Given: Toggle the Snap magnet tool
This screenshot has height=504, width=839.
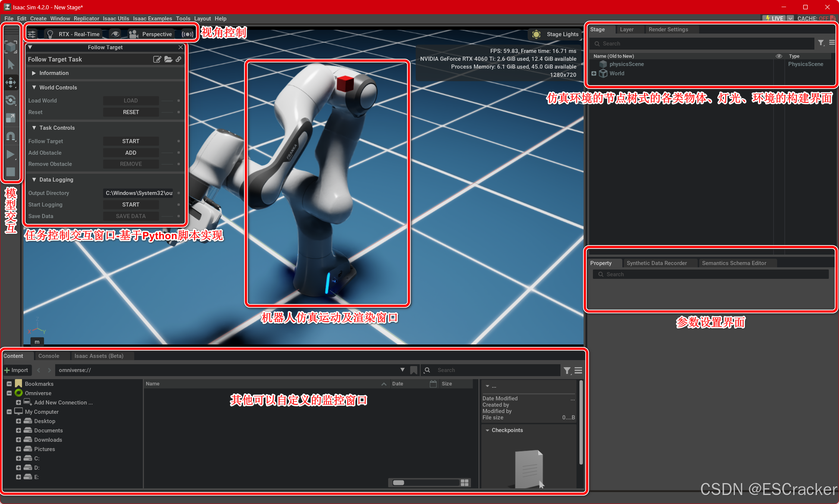Looking at the screenshot, I should 11,136.
